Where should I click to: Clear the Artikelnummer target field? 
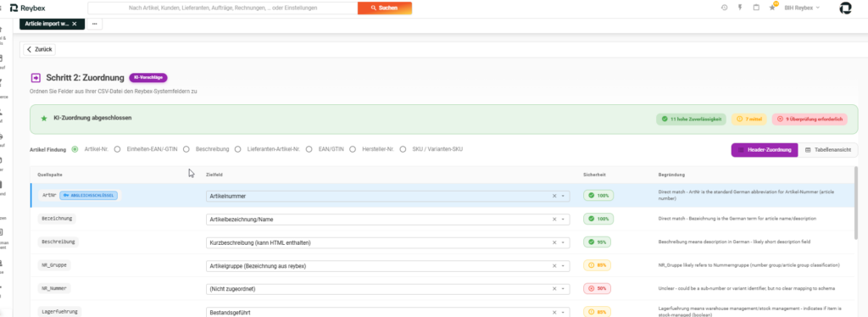554,196
